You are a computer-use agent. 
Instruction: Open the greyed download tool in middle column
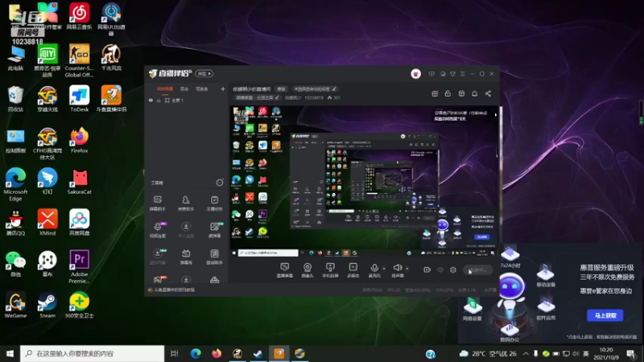(186, 230)
